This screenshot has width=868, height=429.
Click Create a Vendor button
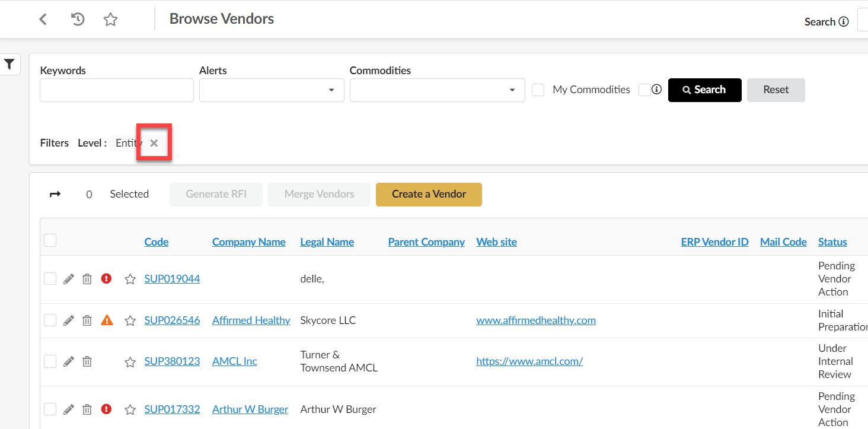point(429,195)
